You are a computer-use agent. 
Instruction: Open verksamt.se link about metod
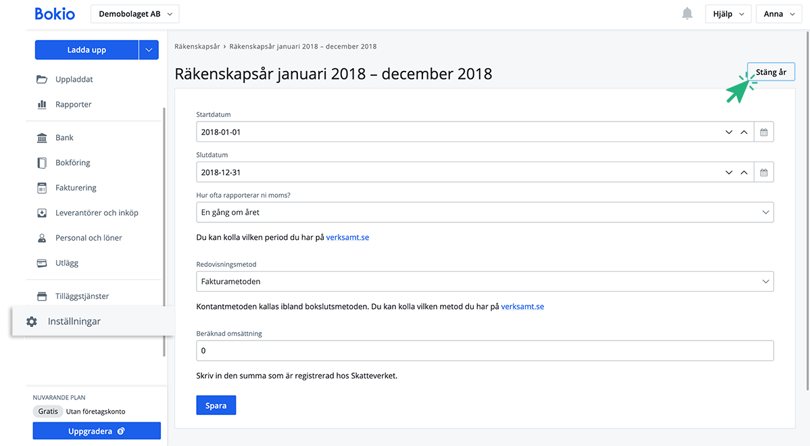(x=522, y=306)
